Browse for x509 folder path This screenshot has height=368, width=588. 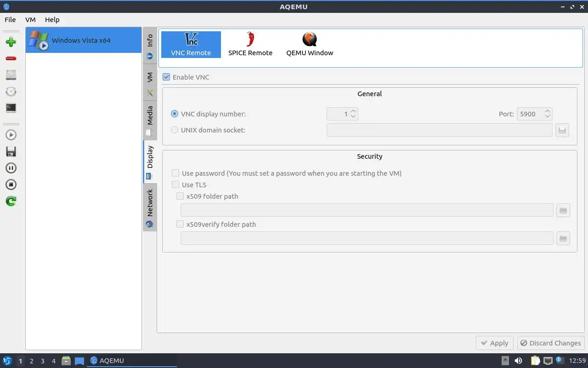(x=563, y=210)
